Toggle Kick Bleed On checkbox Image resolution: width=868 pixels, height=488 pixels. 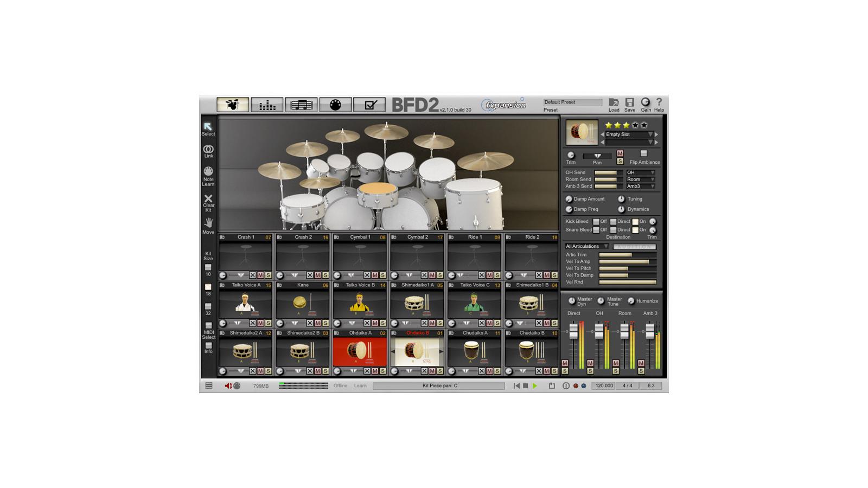coord(635,222)
